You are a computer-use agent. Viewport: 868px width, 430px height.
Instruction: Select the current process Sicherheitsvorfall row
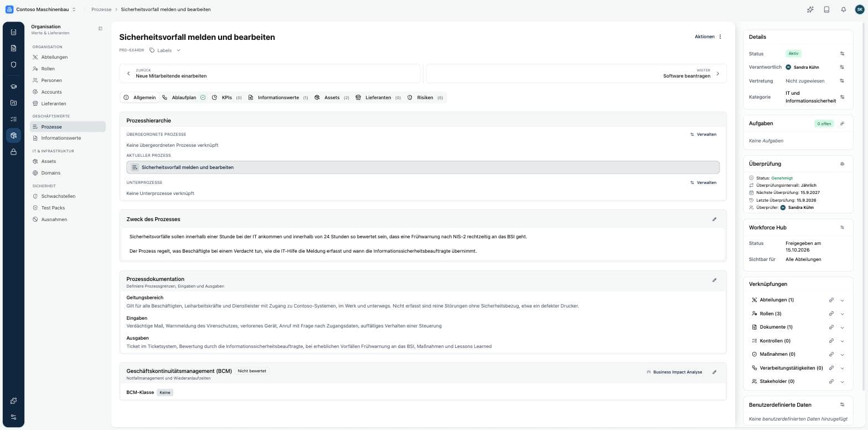tap(423, 167)
